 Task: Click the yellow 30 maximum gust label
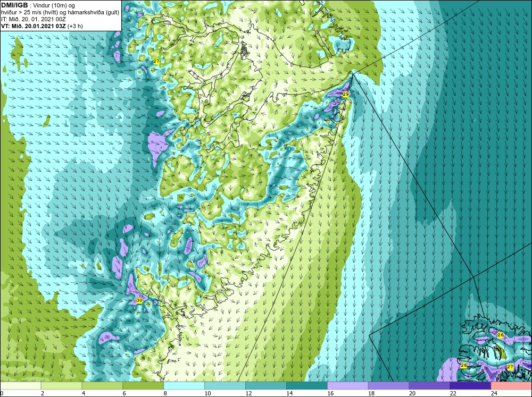(139, 300)
